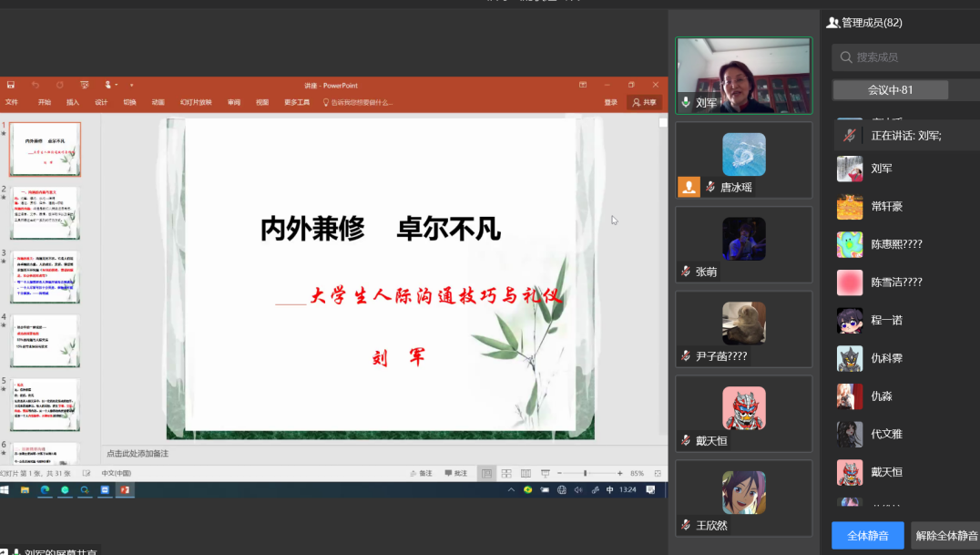Viewport: 980px width, 555px height.
Task: Click the zoom slider handle in the status bar
Action: (x=585, y=473)
